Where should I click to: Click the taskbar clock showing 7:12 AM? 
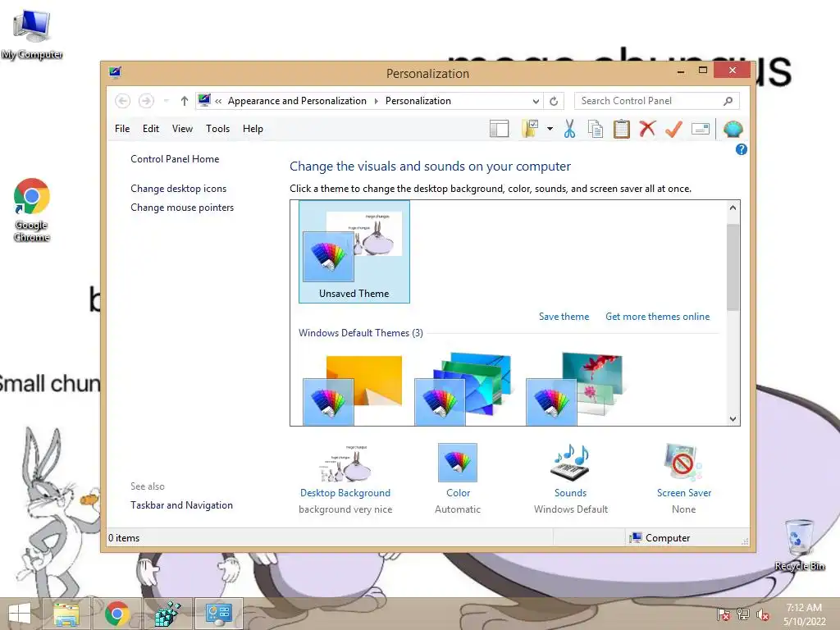[x=804, y=614]
